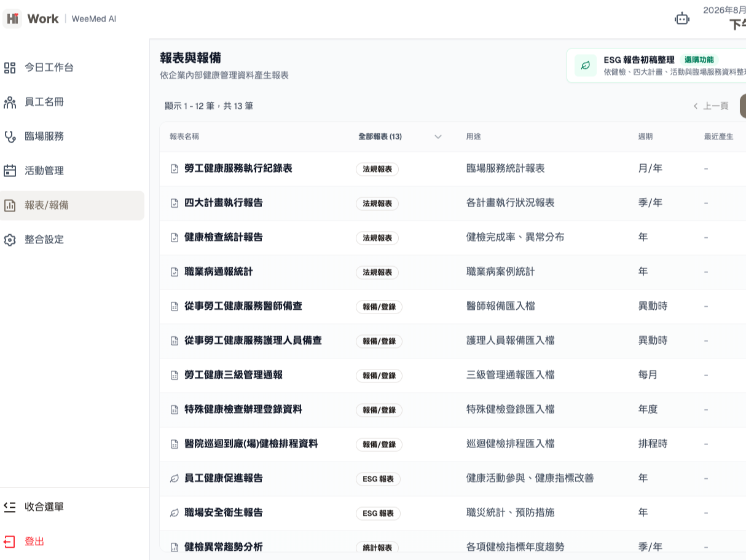Click 最近產生 column header
Image resolution: width=746 pixels, height=560 pixels.
pyautogui.click(x=719, y=136)
